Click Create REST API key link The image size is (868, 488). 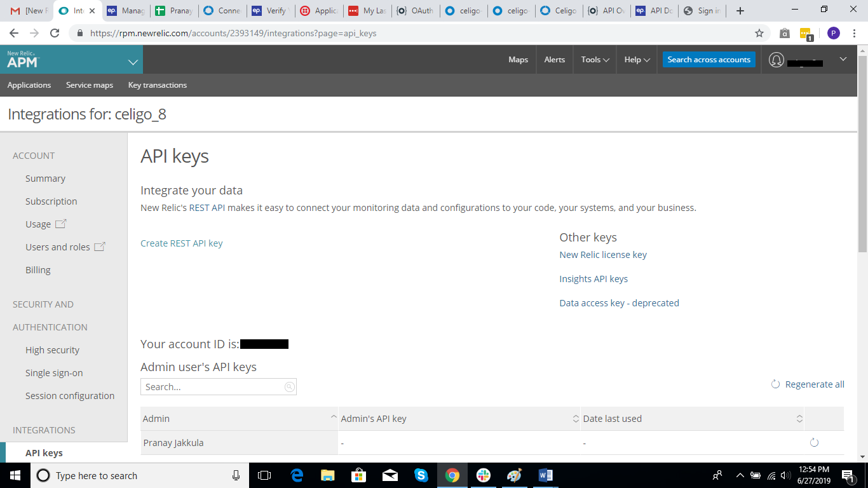click(x=182, y=243)
